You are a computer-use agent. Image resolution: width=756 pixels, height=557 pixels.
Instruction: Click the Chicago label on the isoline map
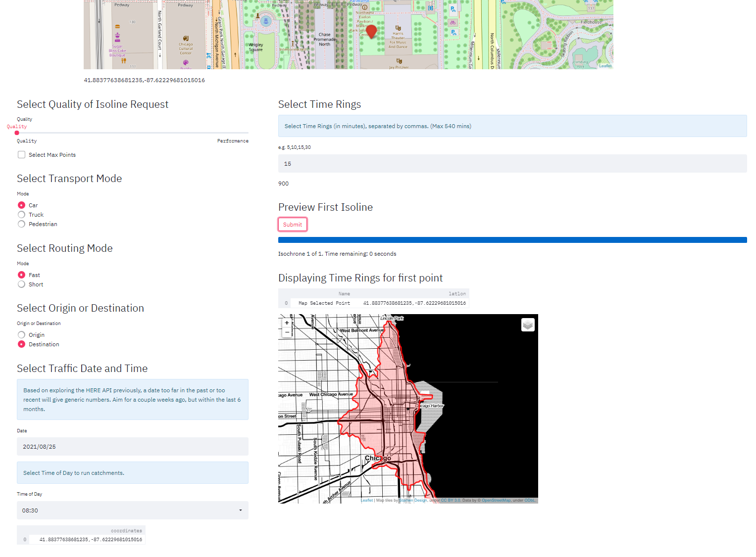tap(378, 458)
